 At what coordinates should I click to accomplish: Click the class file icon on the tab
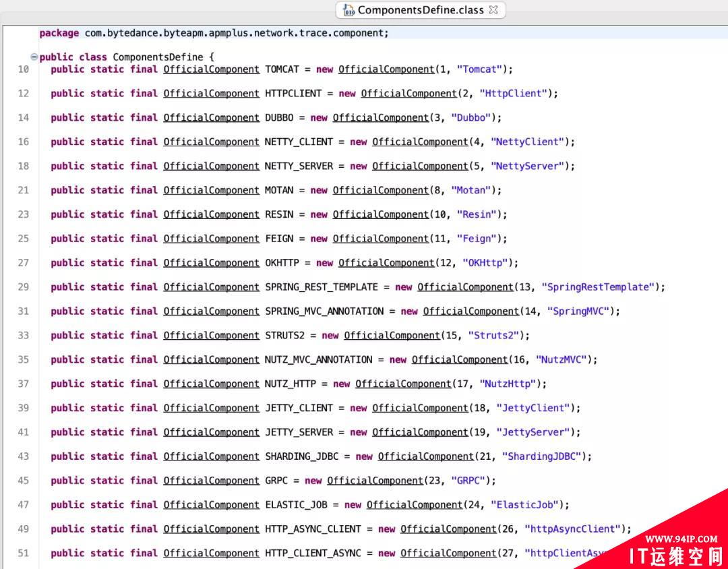[348, 10]
